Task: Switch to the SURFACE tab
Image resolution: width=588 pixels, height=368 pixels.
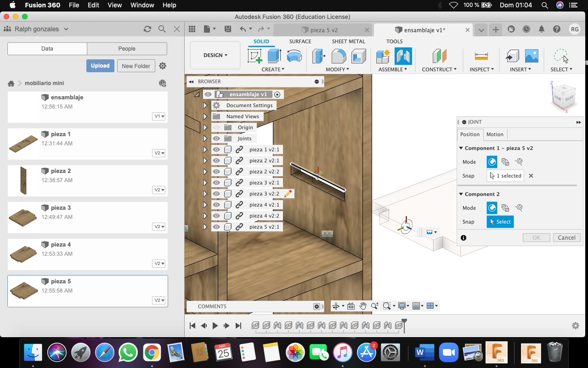Action: tap(300, 41)
